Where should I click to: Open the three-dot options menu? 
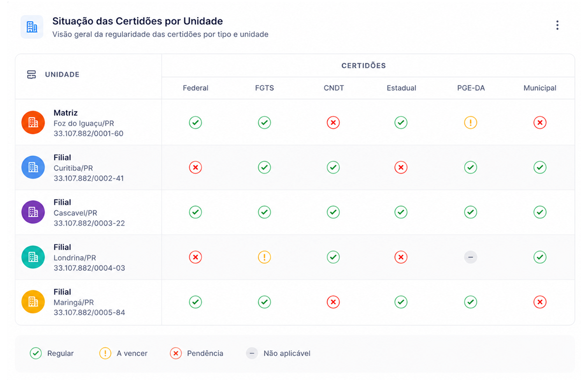click(x=557, y=25)
